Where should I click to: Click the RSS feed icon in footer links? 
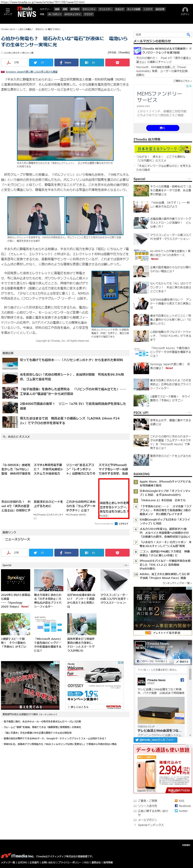[176, 801]
